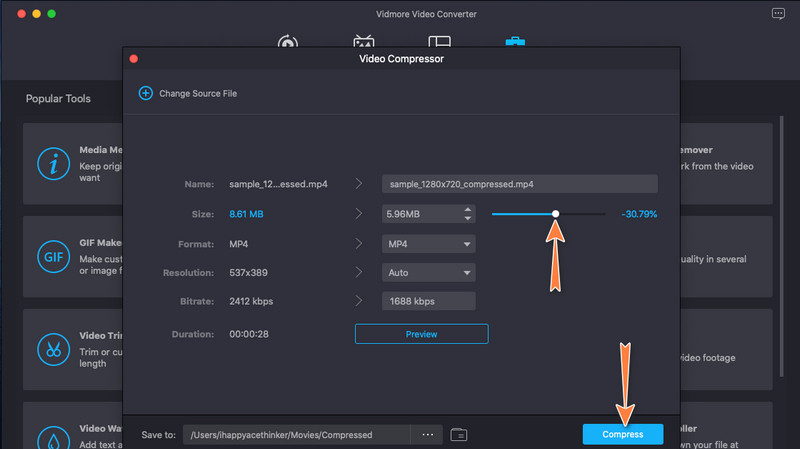The width and height of the screenshot is (800, 449).
Task: Increase size with the stepper up arrow
Action: click(467, 209)
